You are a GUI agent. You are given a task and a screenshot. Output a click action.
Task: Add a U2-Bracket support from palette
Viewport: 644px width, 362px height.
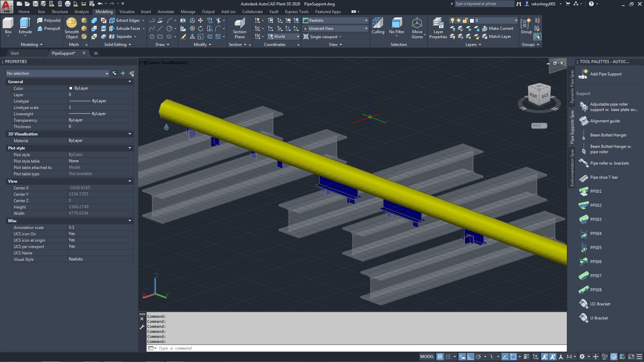(x=600, y=304)
